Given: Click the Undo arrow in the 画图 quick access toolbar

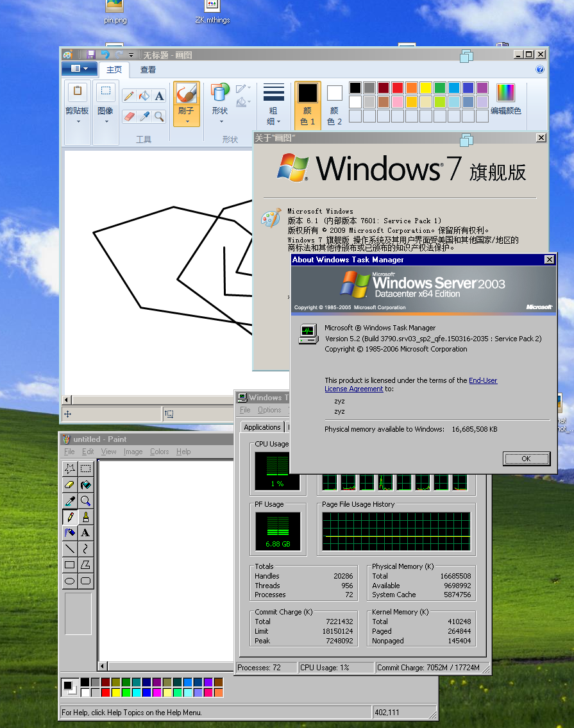Looking at the screenshot, I should 105,55.
